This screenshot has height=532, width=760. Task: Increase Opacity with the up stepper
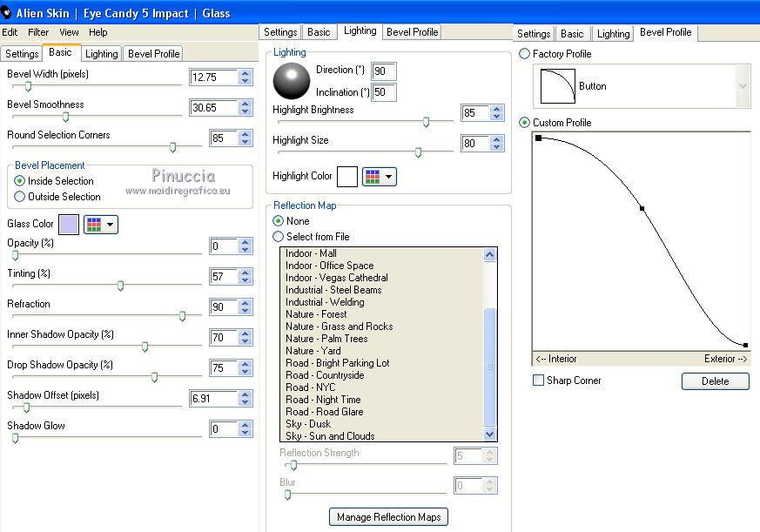[x=245, y=242]
